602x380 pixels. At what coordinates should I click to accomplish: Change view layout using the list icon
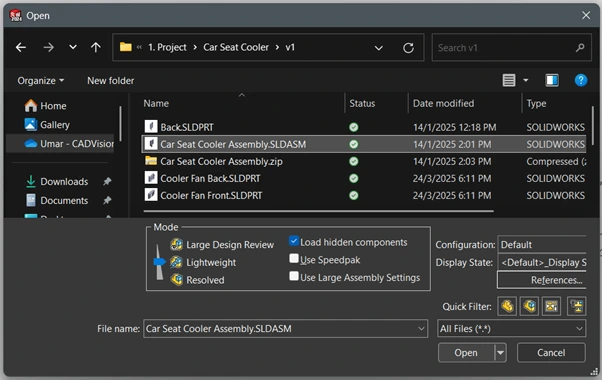509,80
